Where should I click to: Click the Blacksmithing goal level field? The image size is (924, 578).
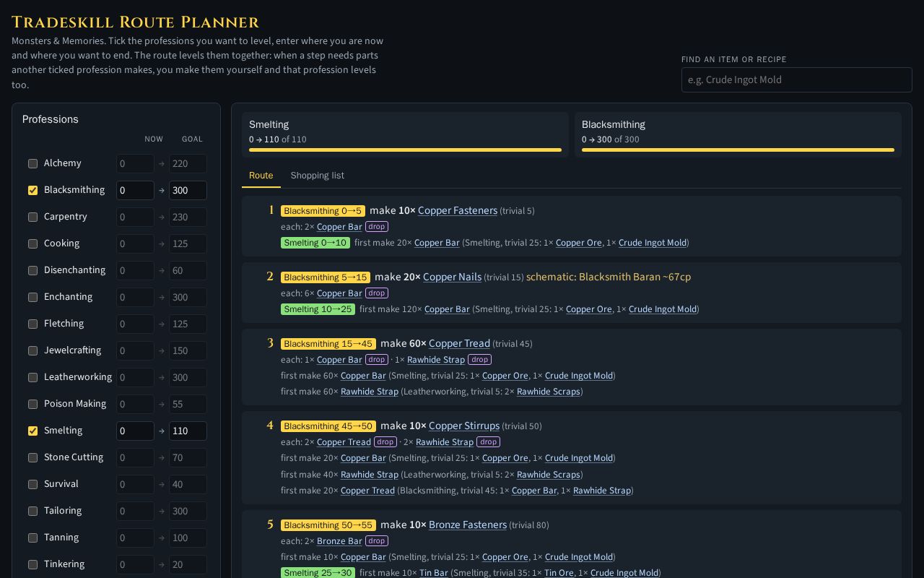pos(188,190)
